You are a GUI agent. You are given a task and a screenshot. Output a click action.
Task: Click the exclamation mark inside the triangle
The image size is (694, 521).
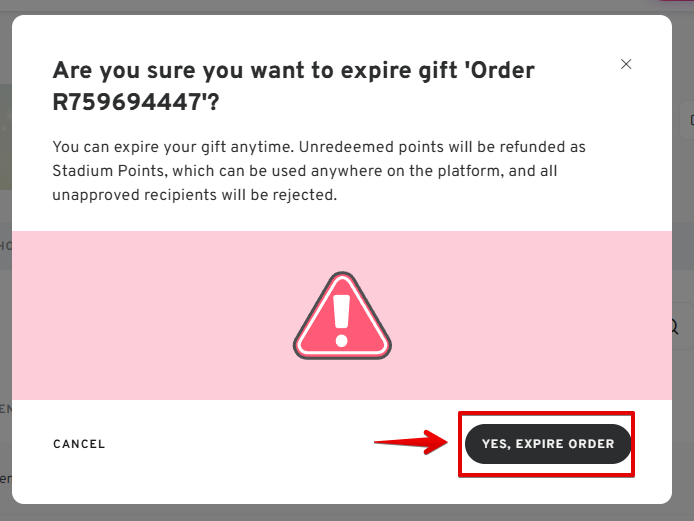click(x=342, y=314)
